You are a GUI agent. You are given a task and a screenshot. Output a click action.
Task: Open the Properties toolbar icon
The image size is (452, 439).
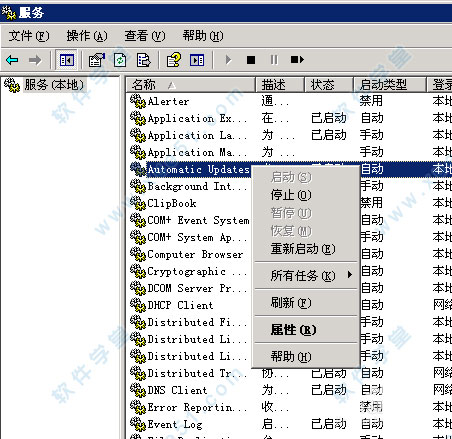coord(97,60)
